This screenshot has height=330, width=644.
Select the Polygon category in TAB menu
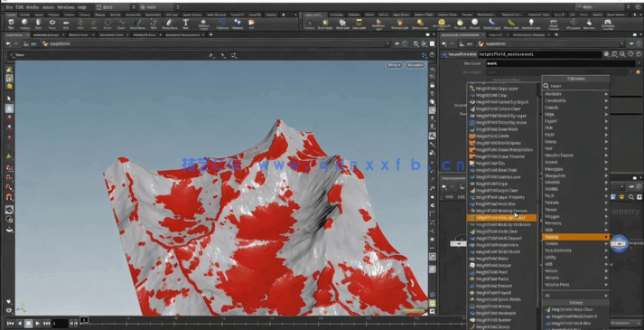click(x=575, y=216)
